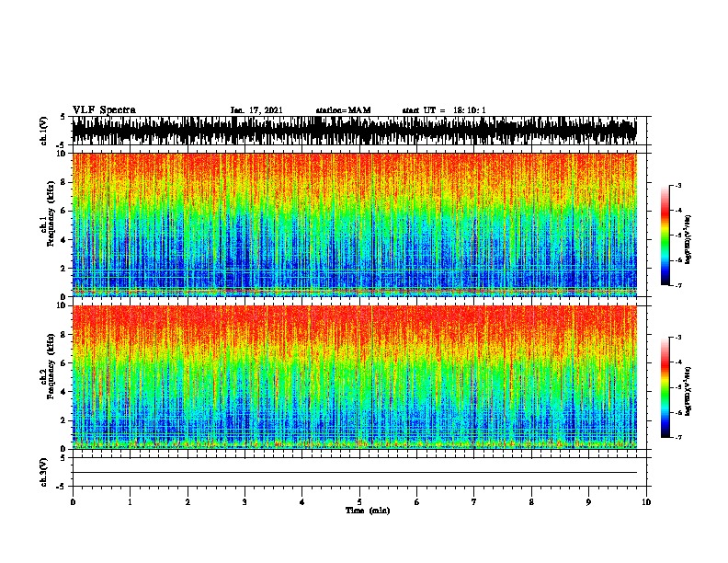Click the "VLF Spectra" title text
Image resolution: width=728 pixels, height=563 pixels.
[x=104, y=110]
